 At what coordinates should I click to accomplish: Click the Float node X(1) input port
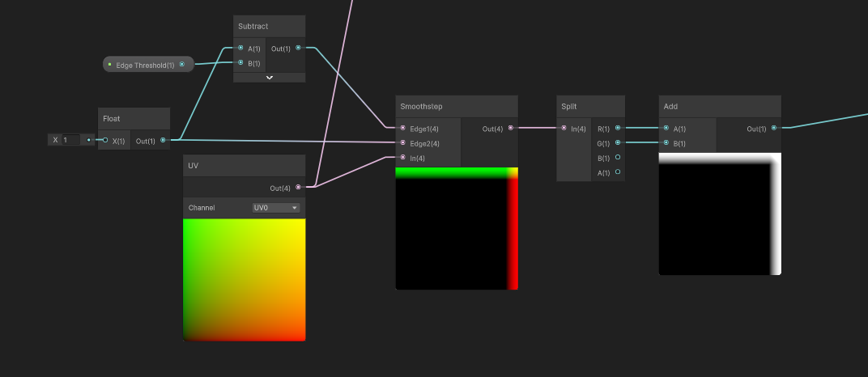[x=105, y=141]
